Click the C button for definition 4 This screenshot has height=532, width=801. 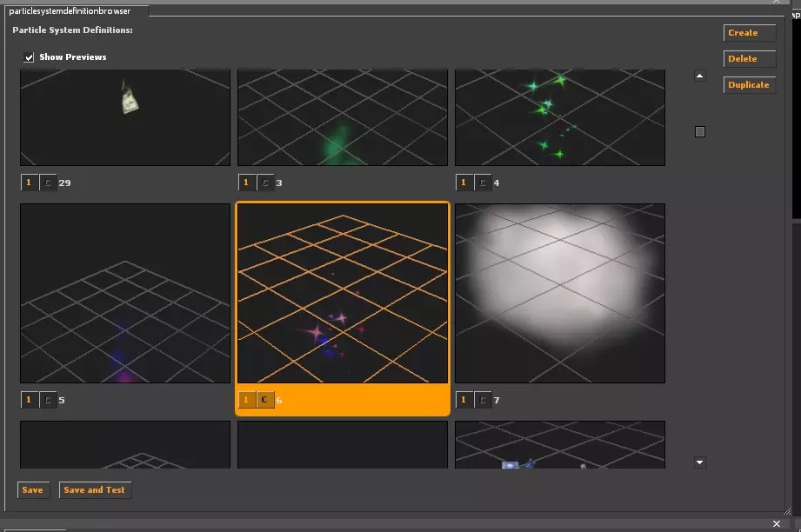(x=483, y=183)
